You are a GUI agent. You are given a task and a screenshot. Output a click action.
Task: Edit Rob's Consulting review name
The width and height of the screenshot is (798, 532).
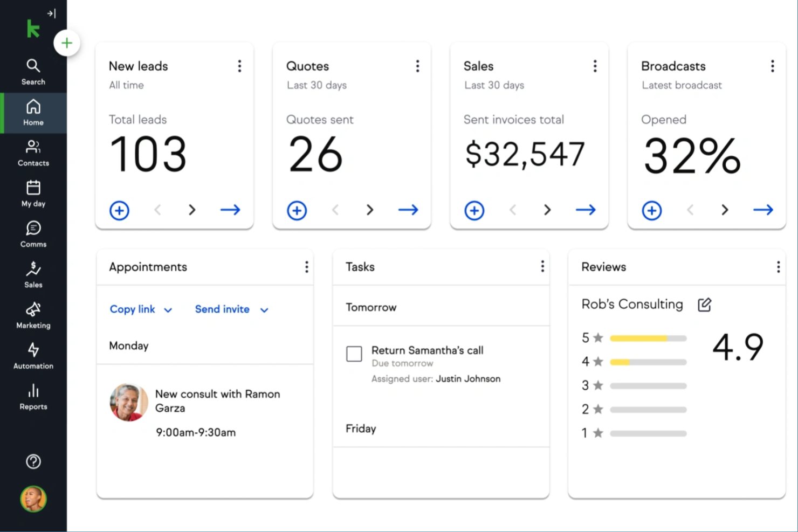(704, 305)
